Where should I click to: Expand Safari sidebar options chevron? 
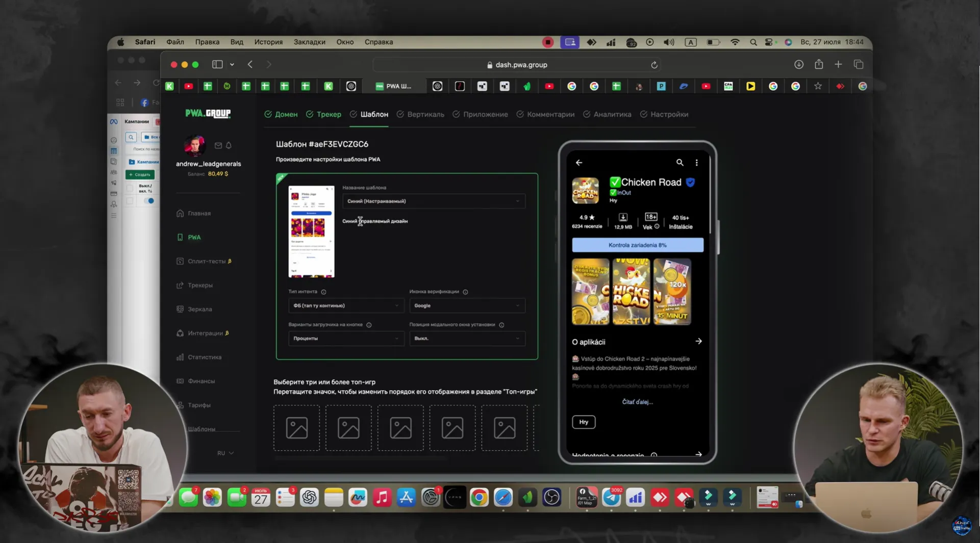point(232,65)
